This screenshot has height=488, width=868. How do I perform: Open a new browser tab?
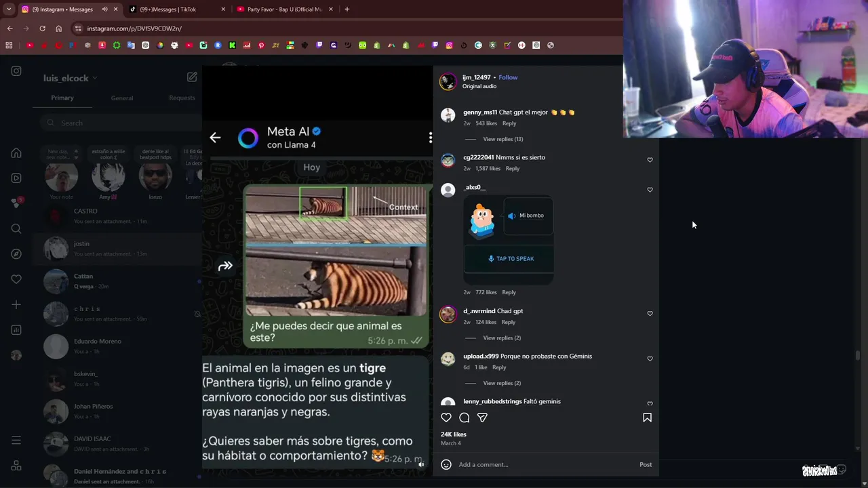(347, 9)
